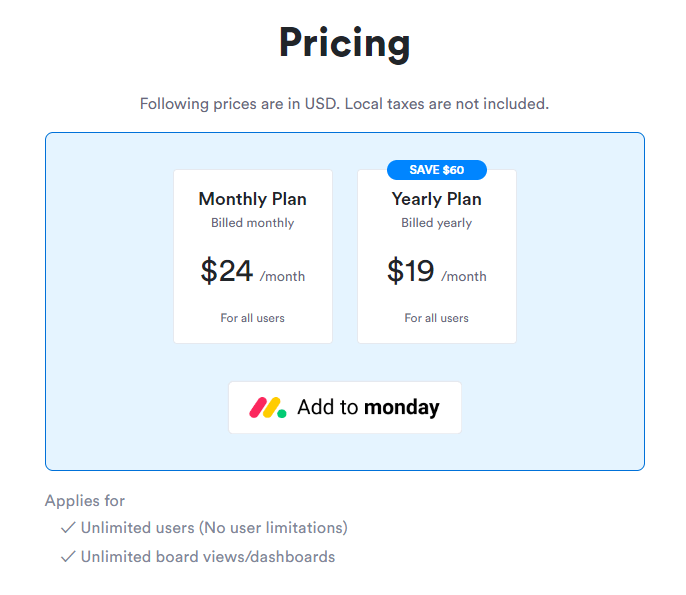Click the Billed yearly subtitle
Image resolution: width=686 pixels, height=595 pixels.
pyautogui.click(x=437, y=223)
